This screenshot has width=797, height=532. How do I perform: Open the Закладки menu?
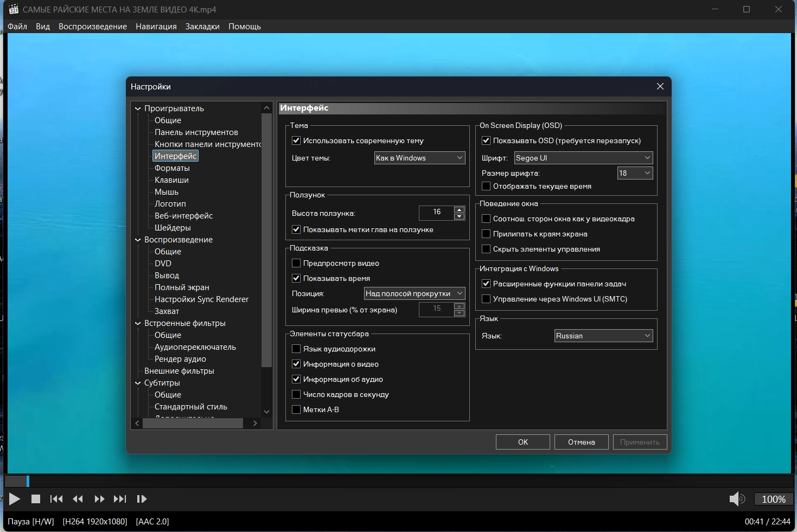coord(202,27)
